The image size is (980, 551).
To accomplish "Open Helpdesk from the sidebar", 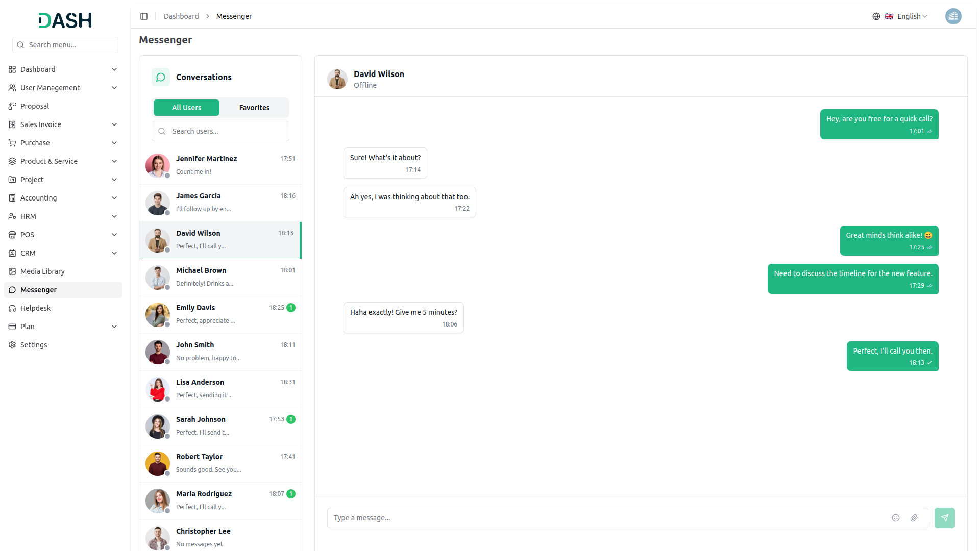I will (35, 308).
